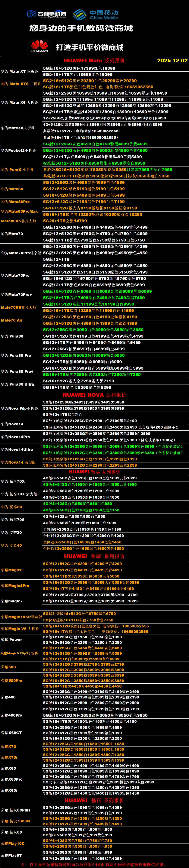Image resolution: width=189 pixels, height=868 pixels.
Task: Select the HUAWEI Mate 系列报价 heading
Action: [94, 61]
